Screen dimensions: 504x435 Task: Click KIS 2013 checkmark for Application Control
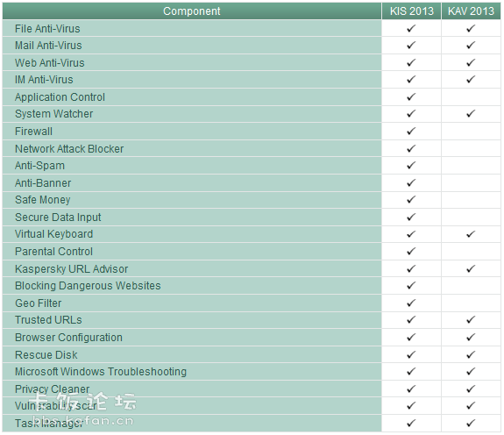coord(411,96)
